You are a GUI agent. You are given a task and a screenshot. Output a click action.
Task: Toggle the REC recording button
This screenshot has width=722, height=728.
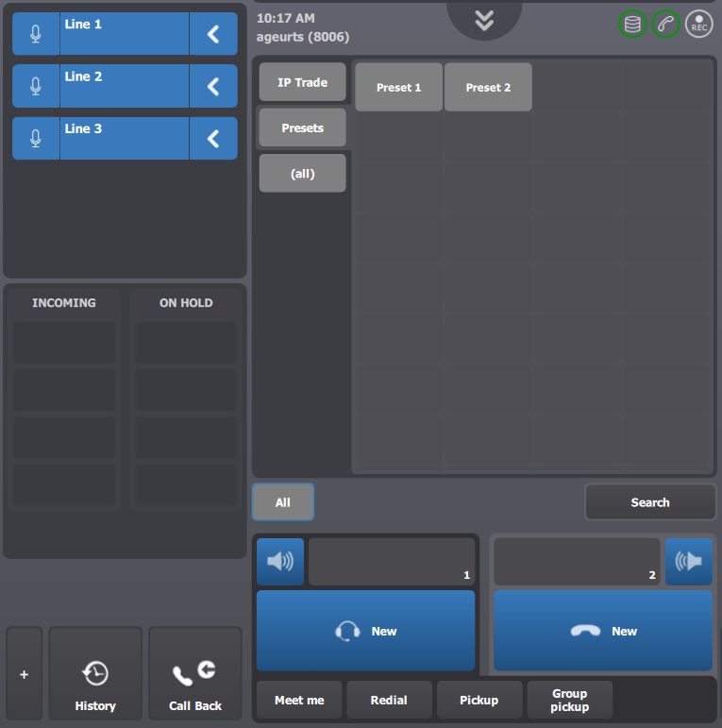699,24
